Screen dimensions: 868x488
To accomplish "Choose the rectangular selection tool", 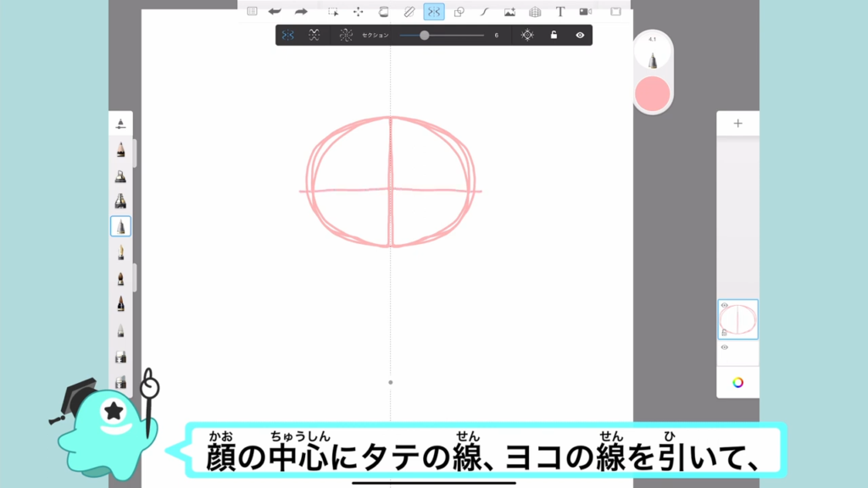I will 333,12.
